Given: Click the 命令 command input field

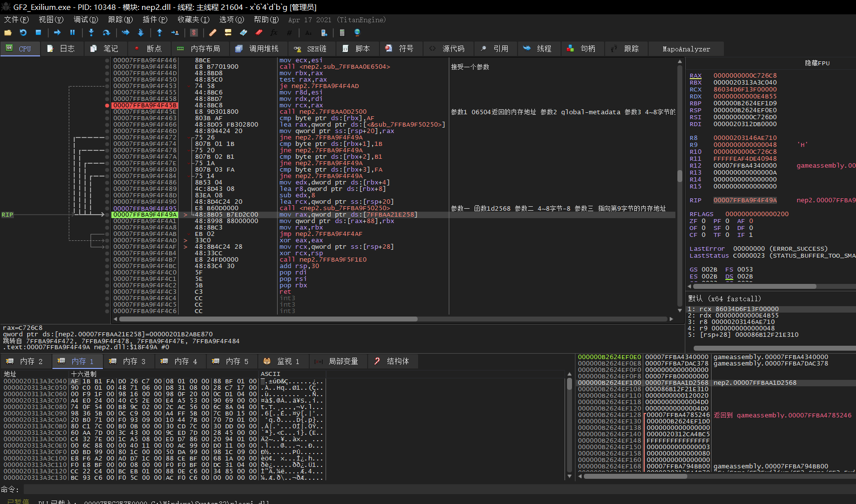Looking at the screenshot, I should (x=439, y=489).
